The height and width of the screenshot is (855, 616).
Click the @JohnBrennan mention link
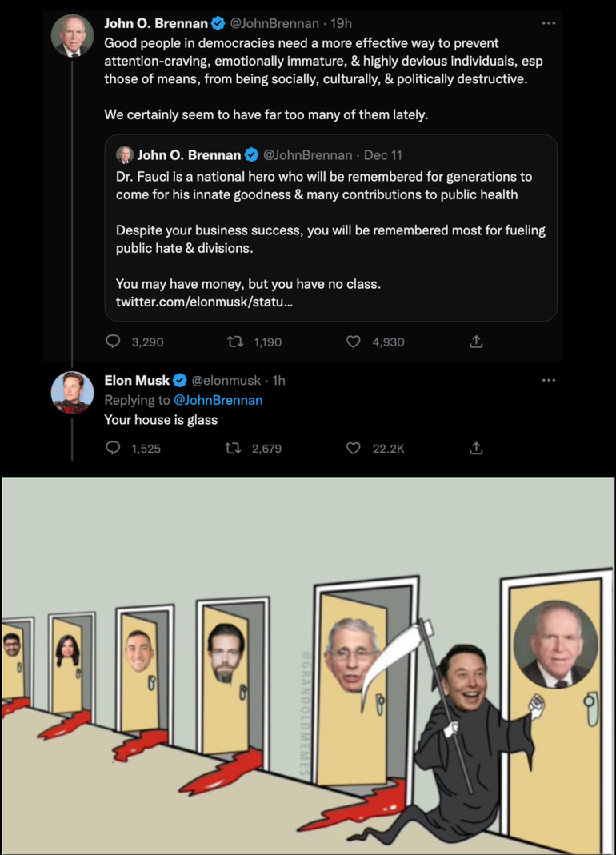(218, 400)
